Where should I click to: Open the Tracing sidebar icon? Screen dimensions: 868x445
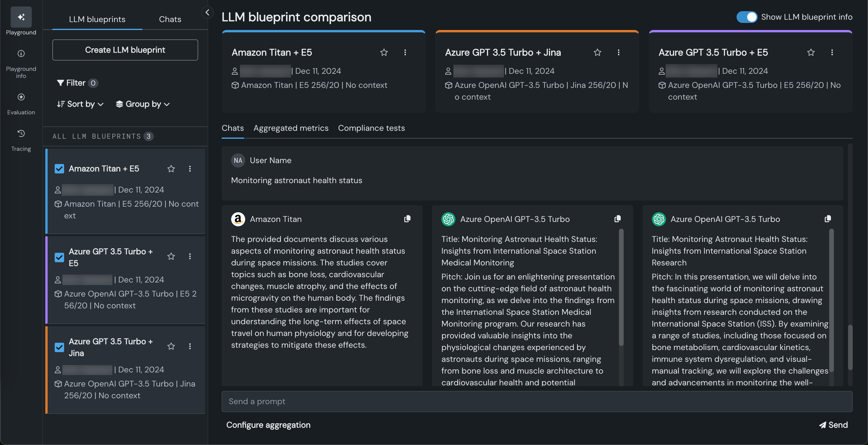(21, 134)
